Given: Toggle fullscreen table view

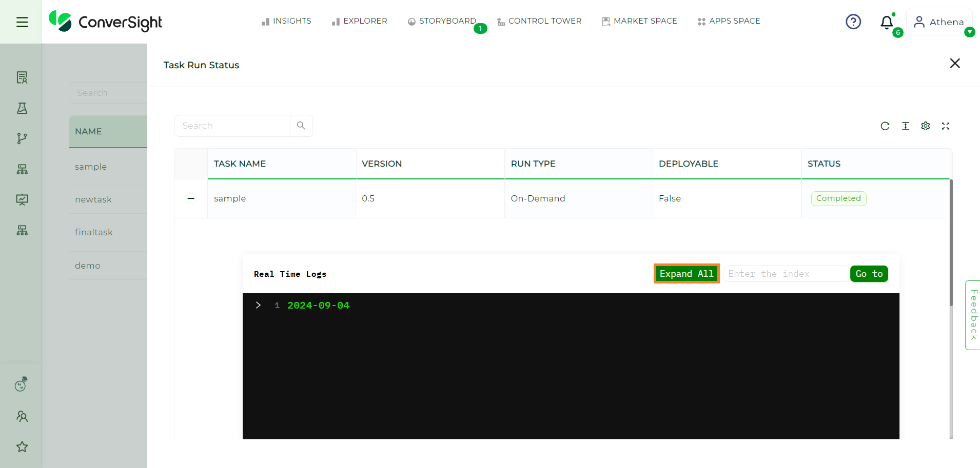Looking at the screenshot, I should tap(946, 126).
